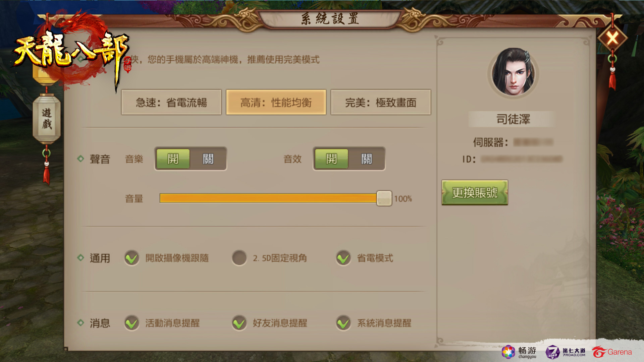Enable 2.5D固定視角 fixed view option
Viewport: 644px width, 362px height.
(x=239, y=258)
